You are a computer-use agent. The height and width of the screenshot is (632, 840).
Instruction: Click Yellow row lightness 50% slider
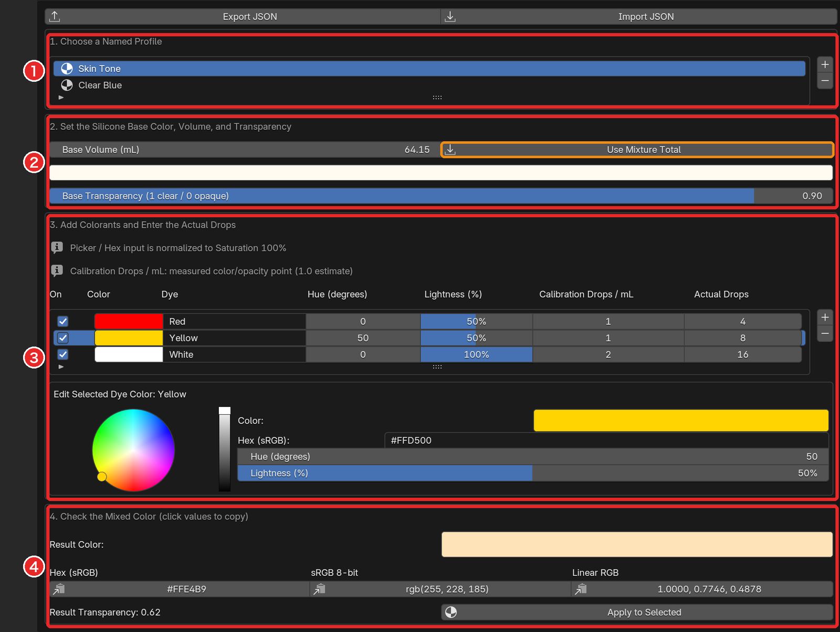tap(476, 338)
